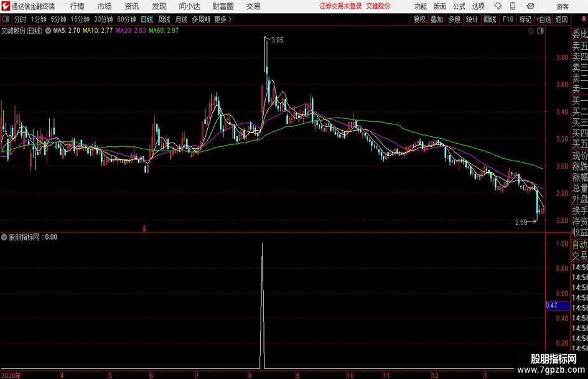Viewport: 588px width, 379px height.
Task: Click the 叠加 overlay button
Action: point(437,19)
